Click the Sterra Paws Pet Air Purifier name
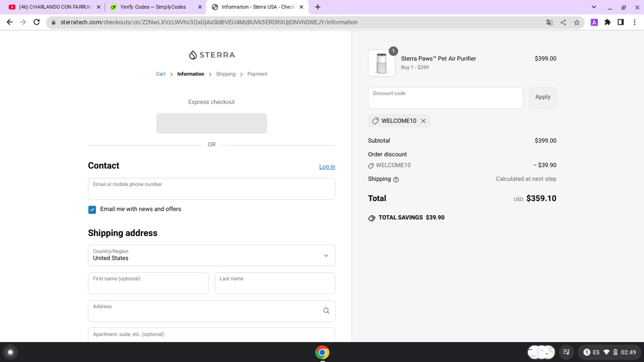 click(438, 58)
